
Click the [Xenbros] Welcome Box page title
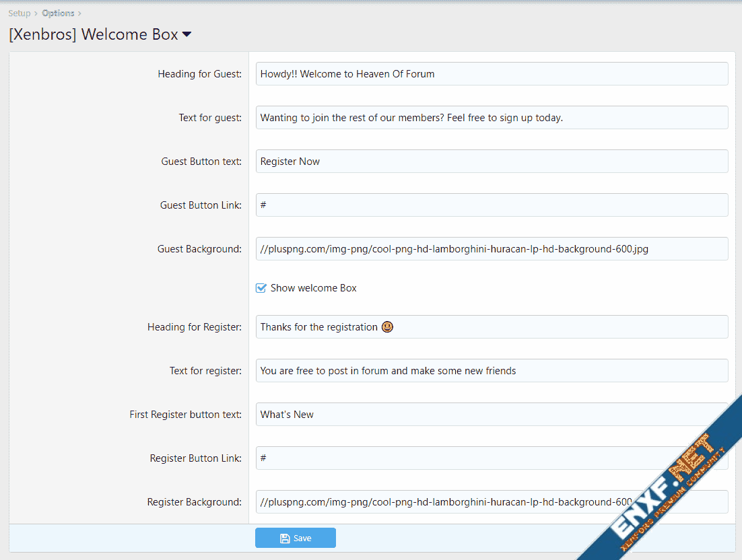pyautogui.click(x=93, y=34)
